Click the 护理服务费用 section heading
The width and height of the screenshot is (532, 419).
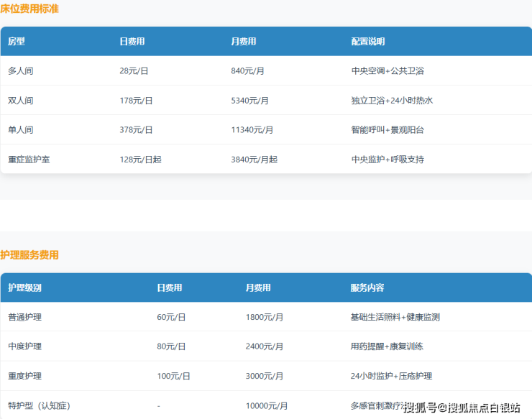pos(29,255)
